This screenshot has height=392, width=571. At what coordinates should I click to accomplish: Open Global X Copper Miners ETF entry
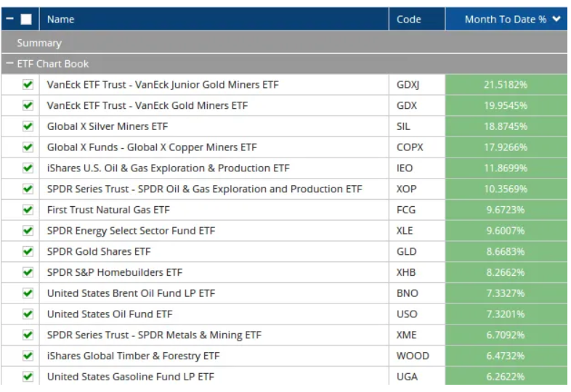[x=151, y=147]
